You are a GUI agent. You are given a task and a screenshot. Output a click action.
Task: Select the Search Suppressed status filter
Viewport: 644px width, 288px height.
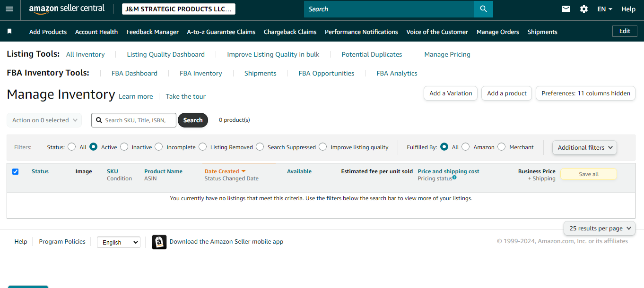click(260, 147)
